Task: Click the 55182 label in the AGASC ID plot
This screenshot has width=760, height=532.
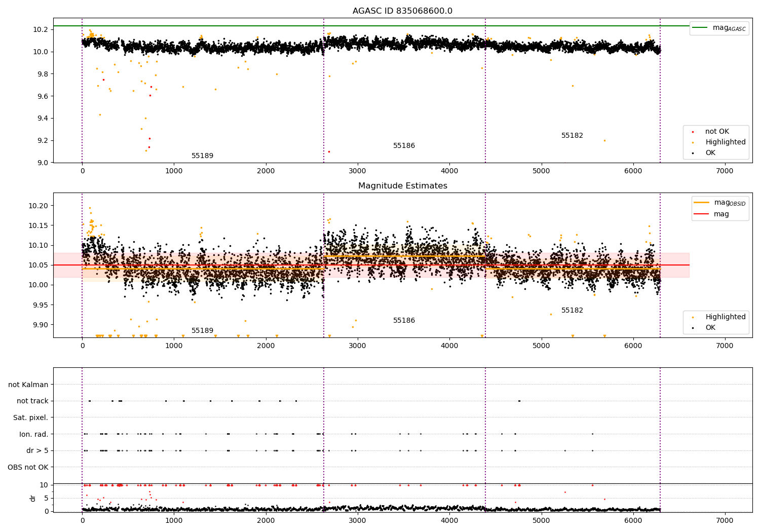Action: click(x=572, y=136)
